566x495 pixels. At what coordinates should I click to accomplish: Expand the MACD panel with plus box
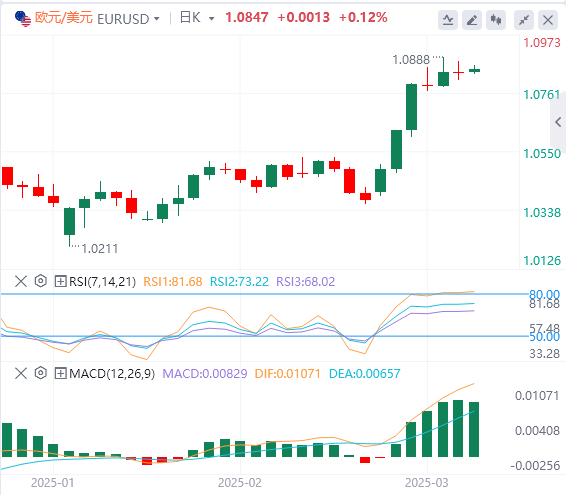coord(60,373)
